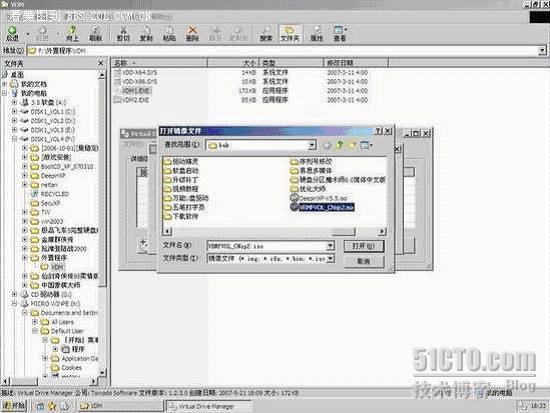Sort by 类型 type column header
Image resolution: width=550 pixels, height=413 pixels.
tap(291, 63)
